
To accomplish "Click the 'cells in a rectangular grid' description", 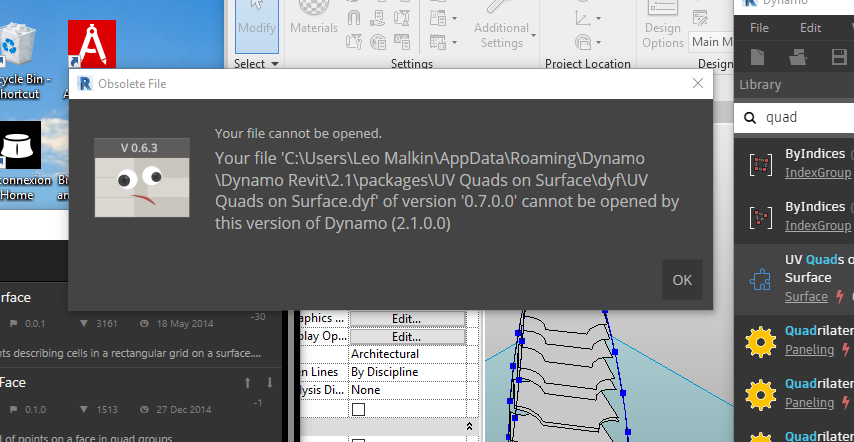I will [x=131, y=353].
